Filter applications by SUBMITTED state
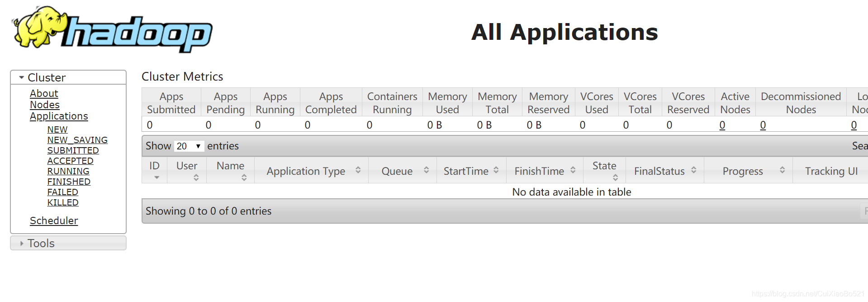868x302 pixels. tap(73, 150)
